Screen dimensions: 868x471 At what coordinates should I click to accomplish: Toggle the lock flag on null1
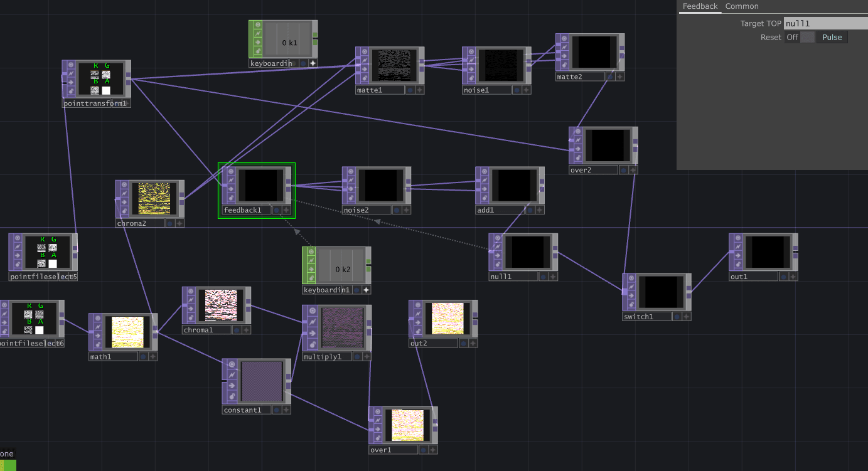498,265
